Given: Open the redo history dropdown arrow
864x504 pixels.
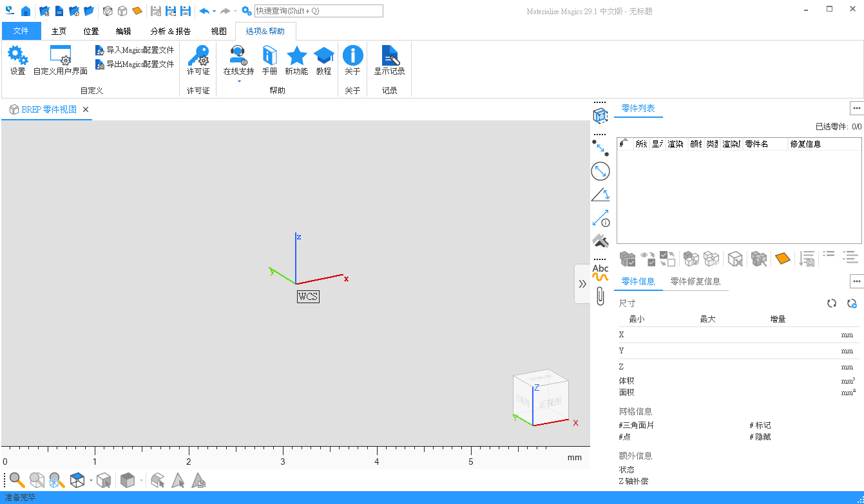Looking at the screenshot, I should [x=235, y=11].
